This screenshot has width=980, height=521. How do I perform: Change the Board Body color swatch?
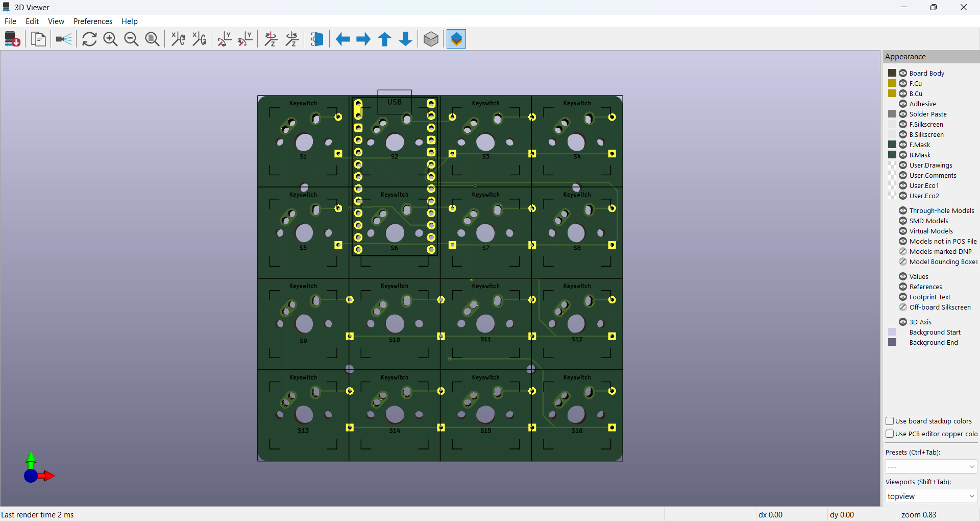(892, 73)
